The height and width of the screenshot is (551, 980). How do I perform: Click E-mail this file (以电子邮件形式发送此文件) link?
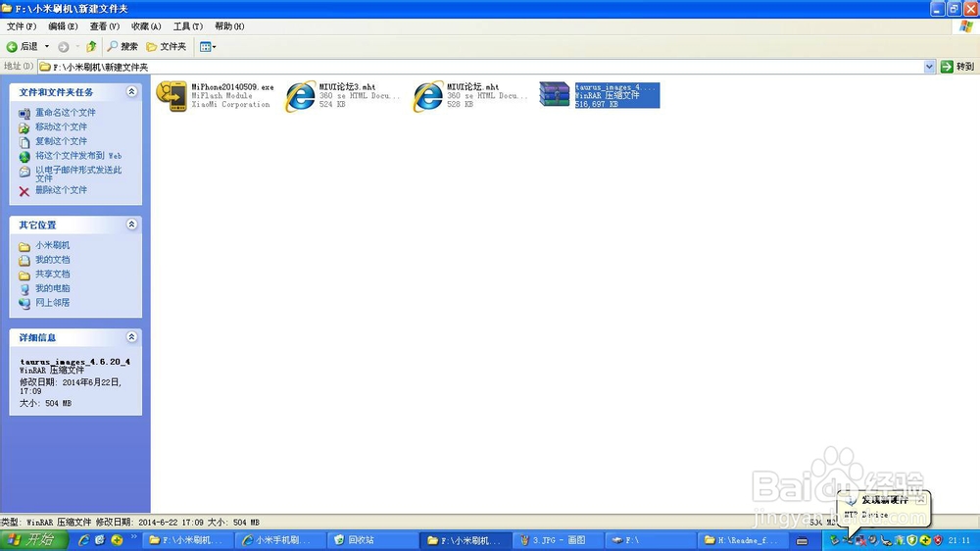coord(78,174)
